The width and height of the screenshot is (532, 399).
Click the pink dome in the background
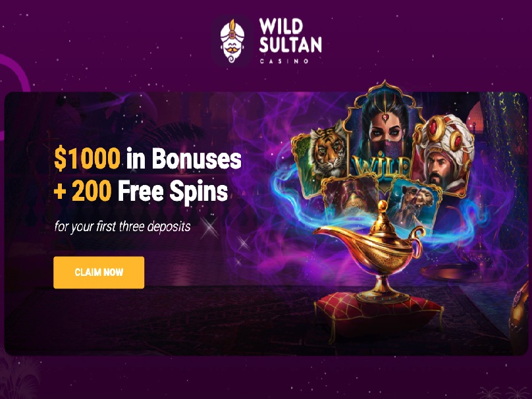[474, 117]
